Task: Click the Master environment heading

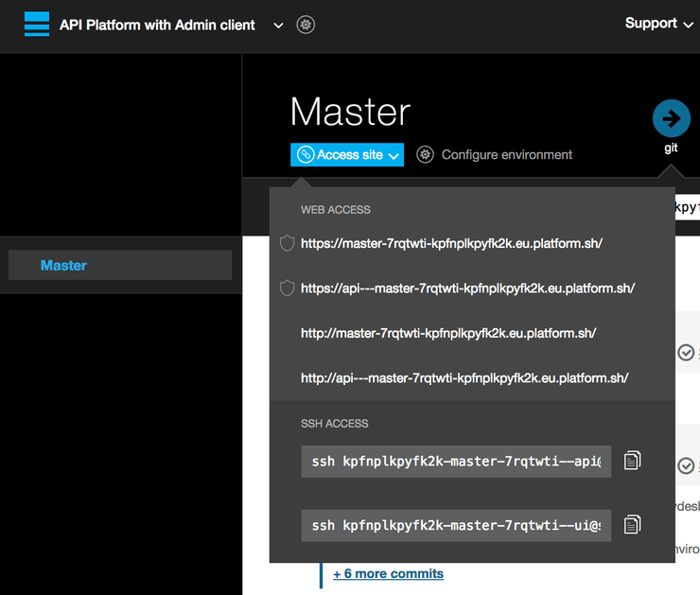Action: [350, 112]
